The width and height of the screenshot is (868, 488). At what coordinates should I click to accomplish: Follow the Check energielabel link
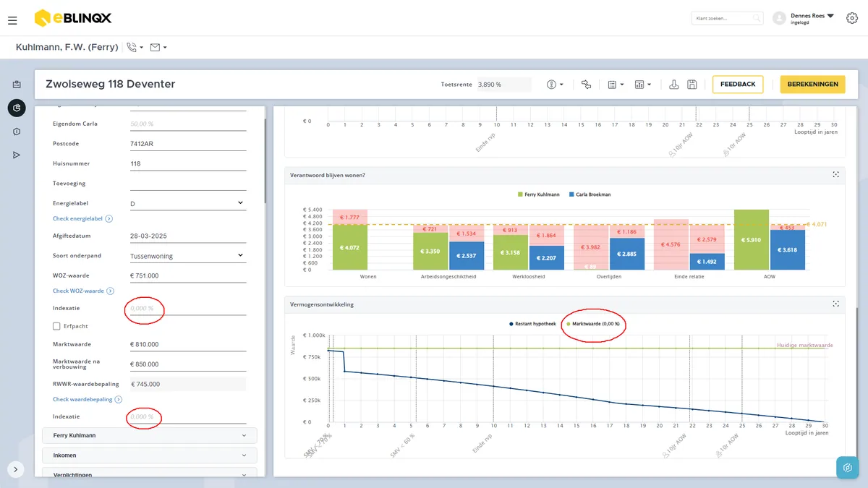click(82, 218)
